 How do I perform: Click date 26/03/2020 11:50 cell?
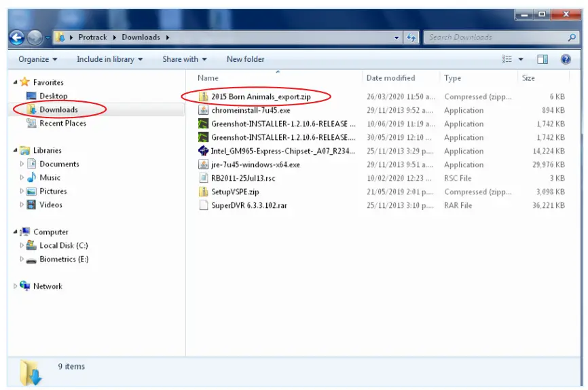(x=401, y=96)
